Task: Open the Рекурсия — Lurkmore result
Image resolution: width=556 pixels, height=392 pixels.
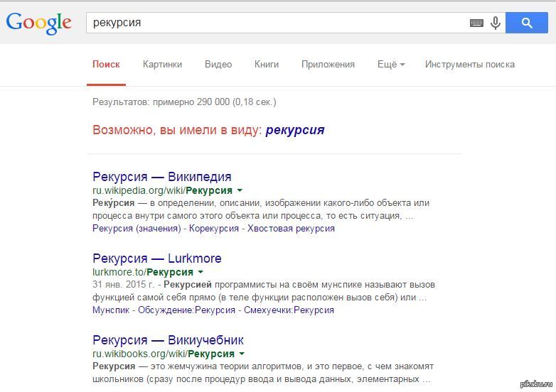Action: point(157,258)
